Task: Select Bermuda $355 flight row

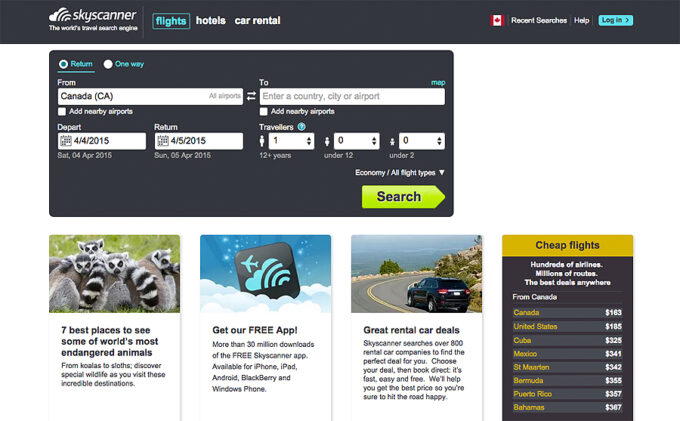Action: tap(567, 381)
